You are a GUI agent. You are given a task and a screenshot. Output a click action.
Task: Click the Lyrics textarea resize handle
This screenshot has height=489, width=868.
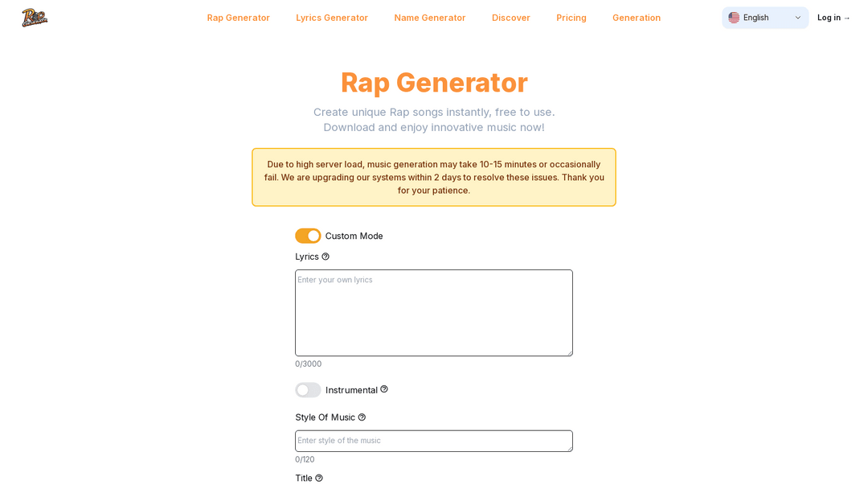(x=569, y=352)
